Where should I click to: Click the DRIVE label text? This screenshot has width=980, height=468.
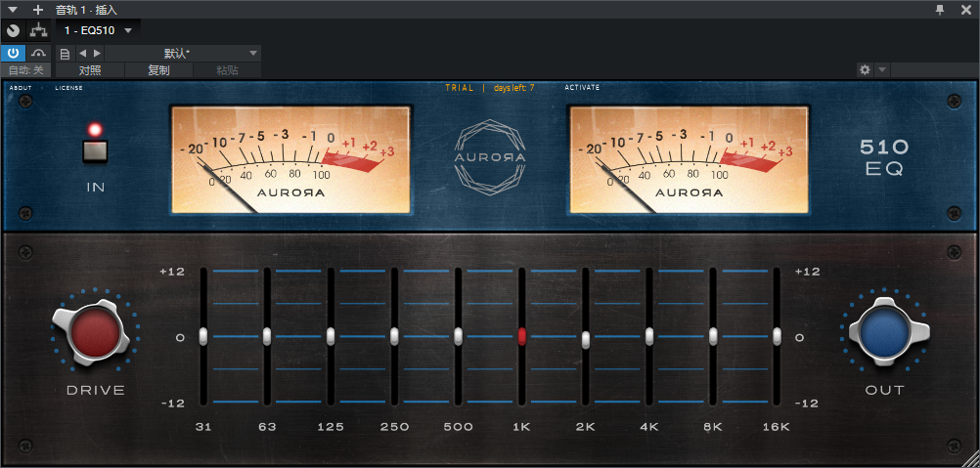(96, 391)
